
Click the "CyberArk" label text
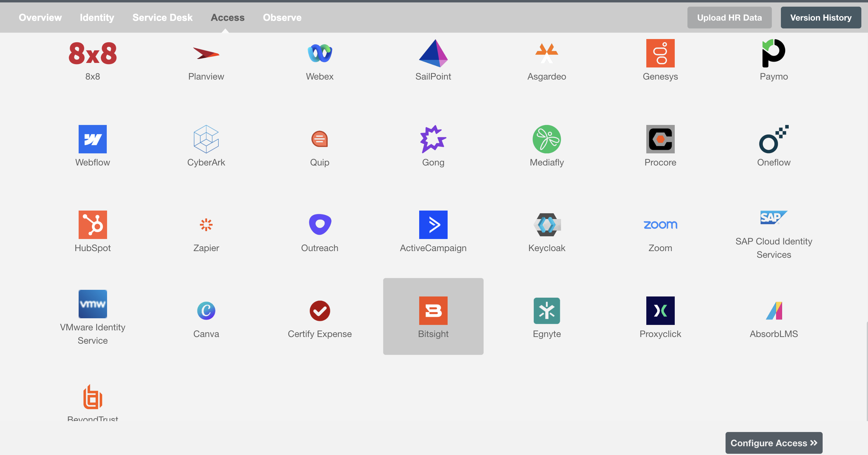(206, 162)
